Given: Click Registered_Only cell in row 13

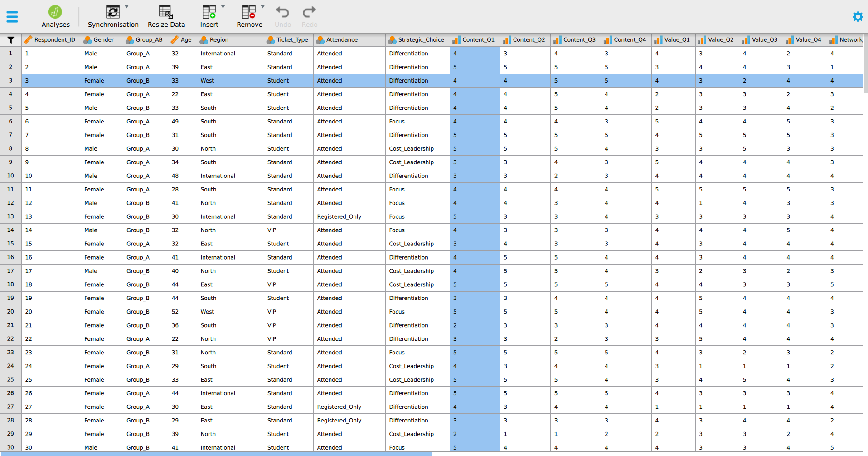Looking at the screenshot, I should (349, 216).
